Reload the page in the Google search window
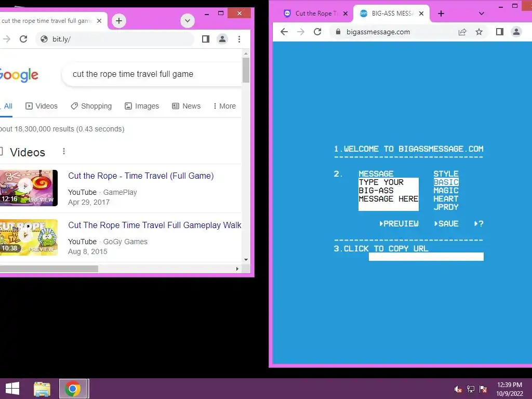Image resolution: width=532 pixels, height=399 pixels. (23, 39)
